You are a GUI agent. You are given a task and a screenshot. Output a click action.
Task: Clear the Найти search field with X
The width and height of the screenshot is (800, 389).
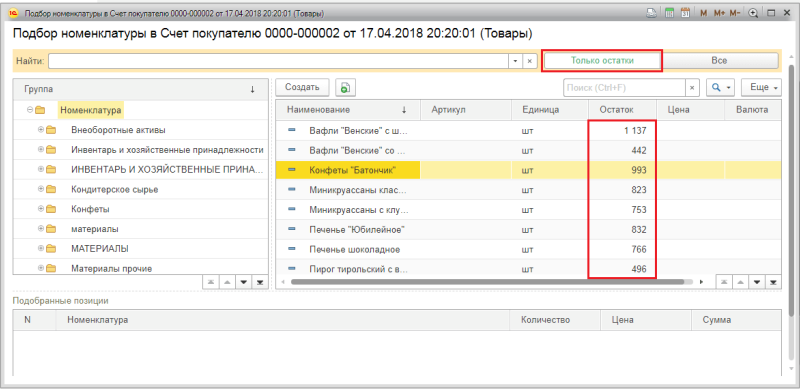pos(530,61)
